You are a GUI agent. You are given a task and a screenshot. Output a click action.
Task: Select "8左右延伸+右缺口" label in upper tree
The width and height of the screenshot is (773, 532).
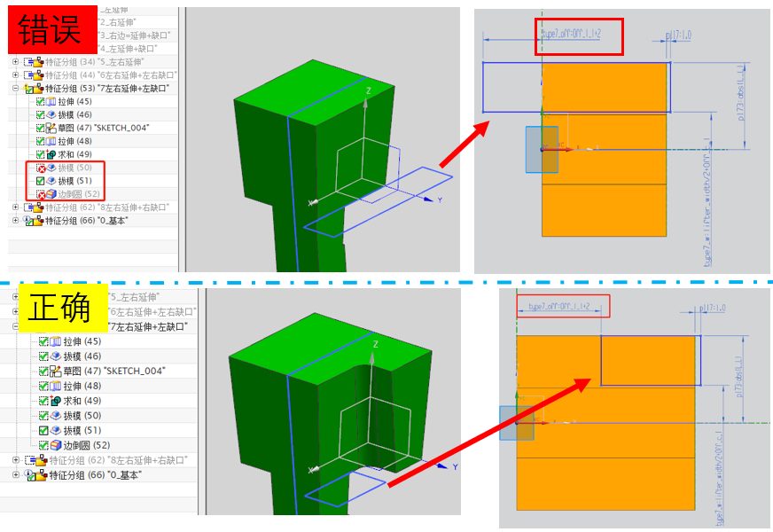pos(133,207)
